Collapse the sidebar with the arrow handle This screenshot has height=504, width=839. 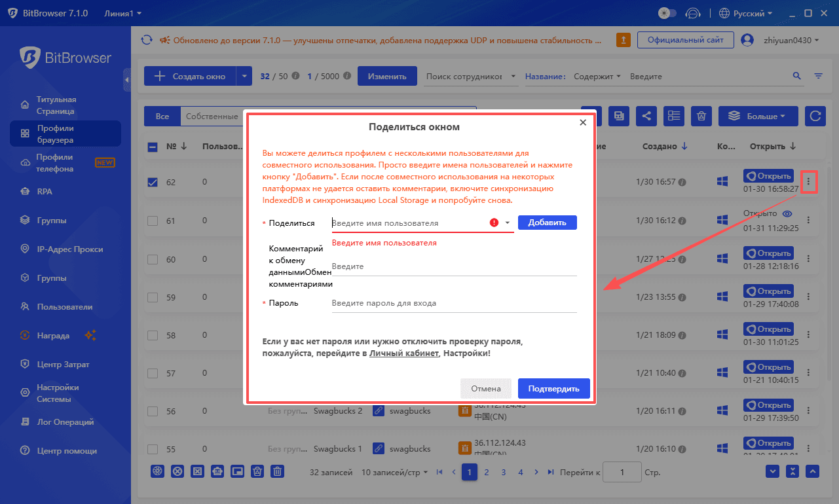pyautogui.click(x=126, y=79)
